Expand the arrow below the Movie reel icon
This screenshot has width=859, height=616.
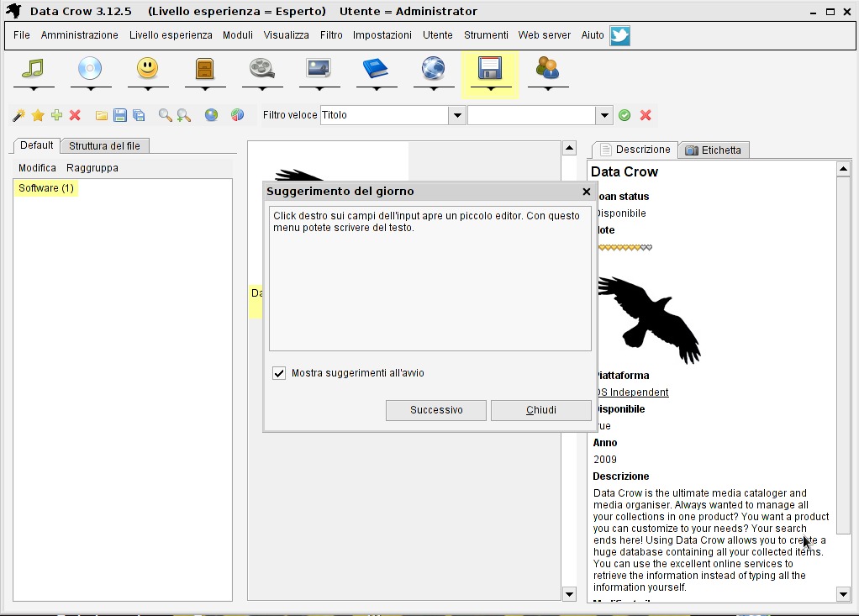pos(262,88)
